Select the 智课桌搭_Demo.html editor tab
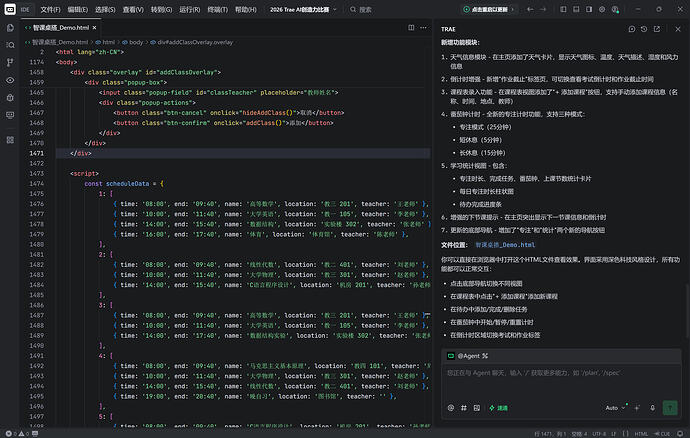 pyautogui.click(x=61, y=28)
